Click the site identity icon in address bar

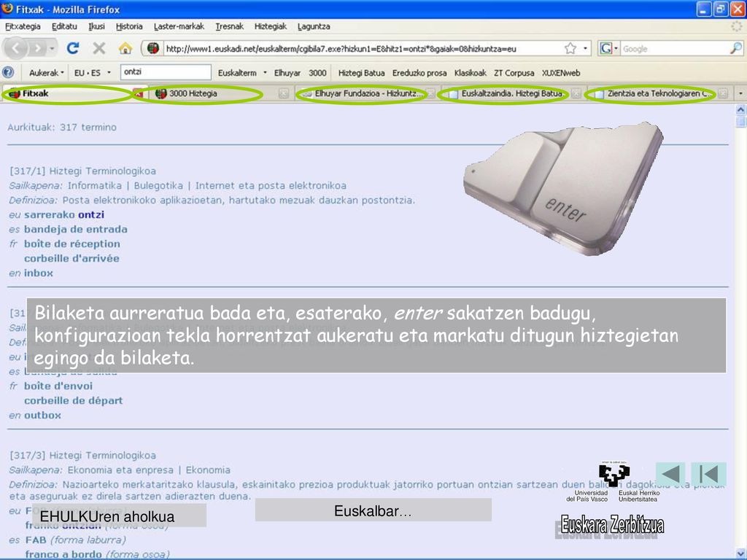[x=153, y=48]
